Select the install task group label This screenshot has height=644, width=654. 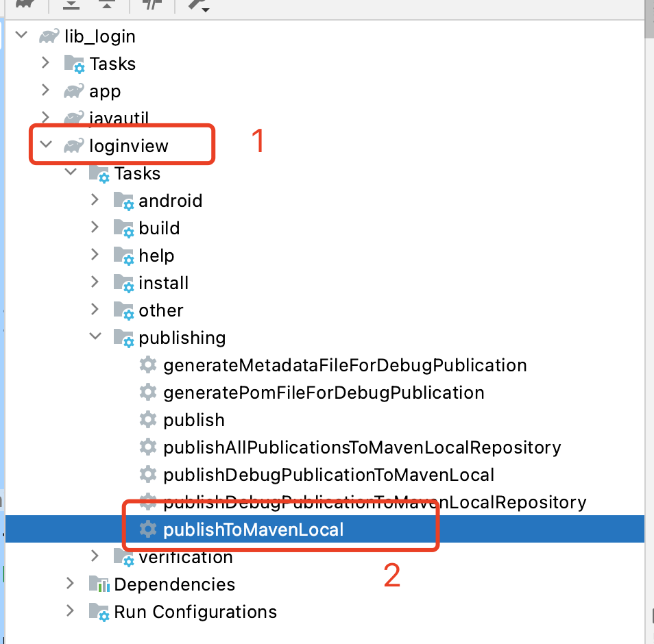coord(163,283)
